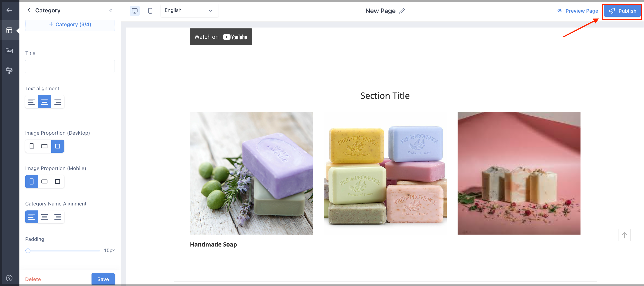Align category name to the right
Image resolution: width=644 pixels, height=286 pixels.
point(57,217)
